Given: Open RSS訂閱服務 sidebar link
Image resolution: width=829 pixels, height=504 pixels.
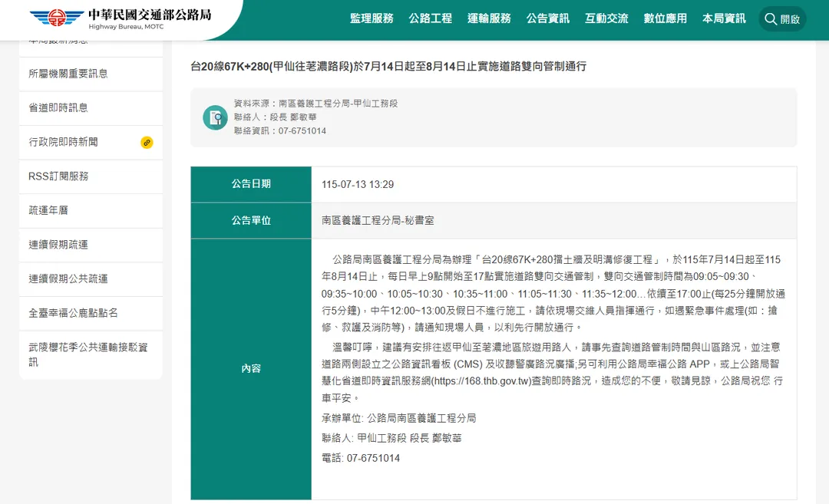Looking at the screenshot, I should tap(91, 176).
